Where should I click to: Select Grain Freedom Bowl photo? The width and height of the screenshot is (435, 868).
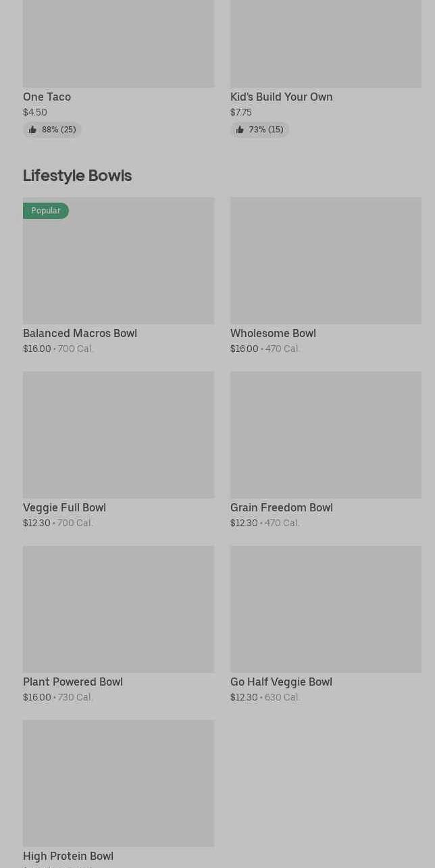click(x=326, y=435)
